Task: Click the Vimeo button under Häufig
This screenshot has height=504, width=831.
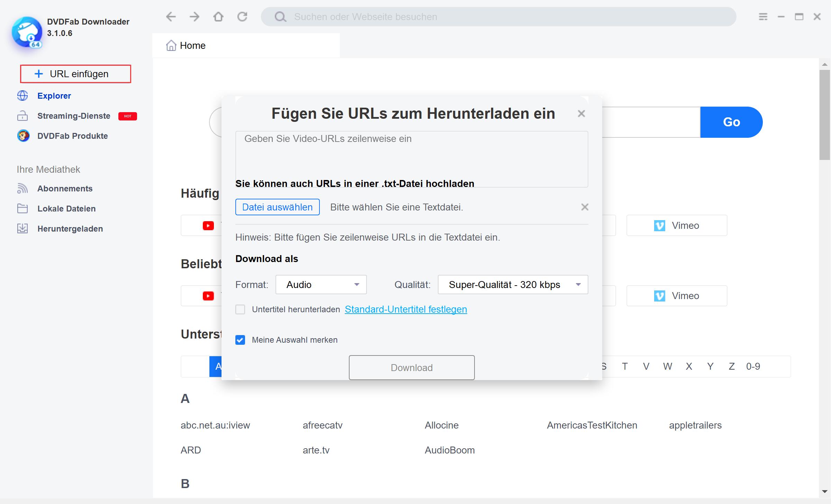Action: 677,226
